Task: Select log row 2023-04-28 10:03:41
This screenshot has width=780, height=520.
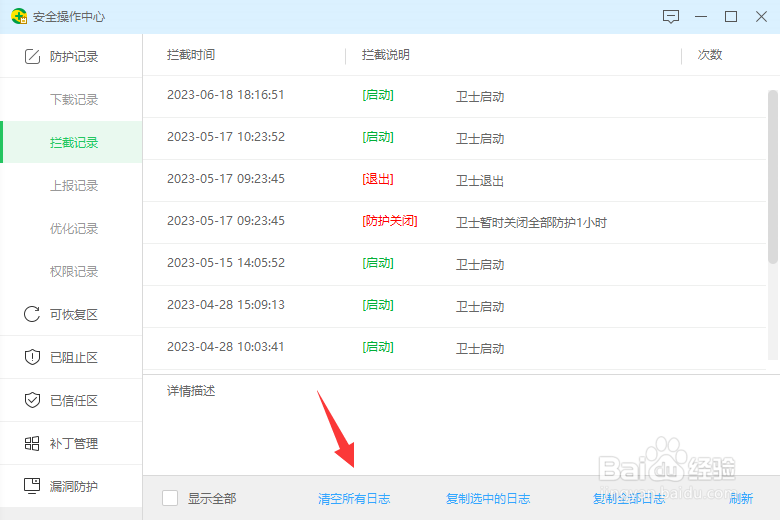Action: (454, 348)
